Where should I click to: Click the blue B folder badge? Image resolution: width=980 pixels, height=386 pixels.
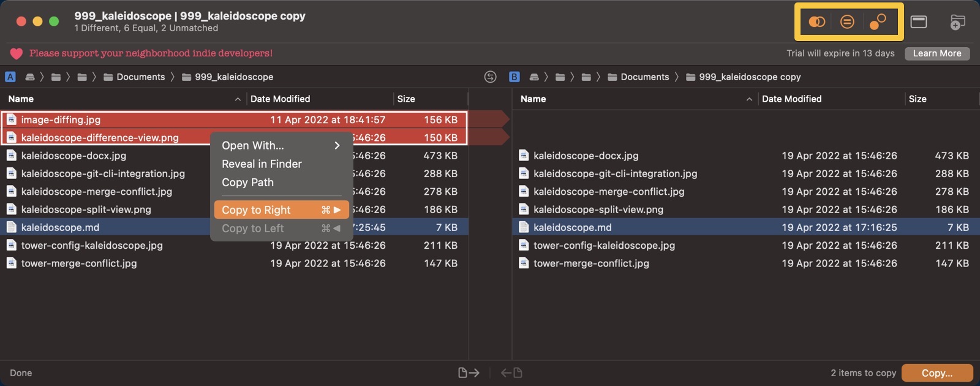pyautogui.click(x=514, y=77)
